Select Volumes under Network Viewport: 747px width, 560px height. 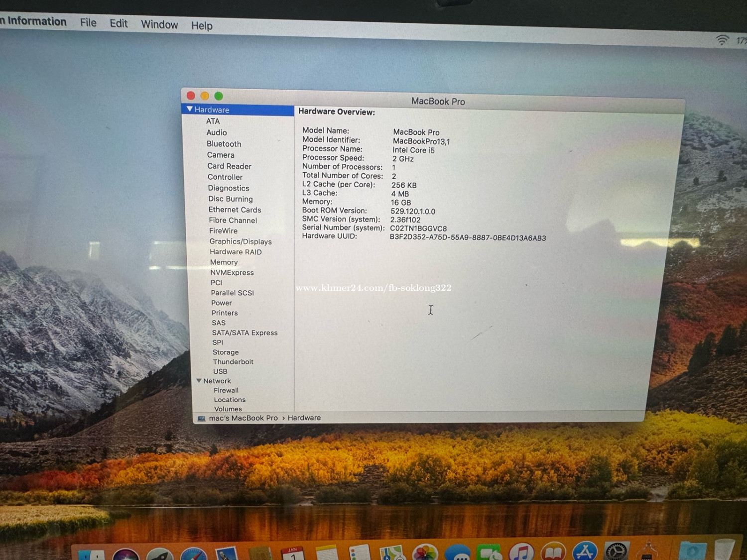point(228,409)
